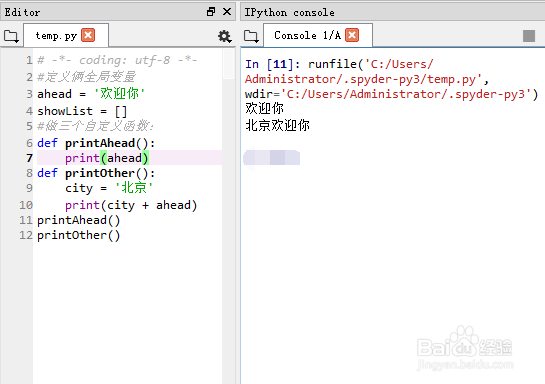
Task: Open the console browse tabs icon
Action: [x=251, y=36]
